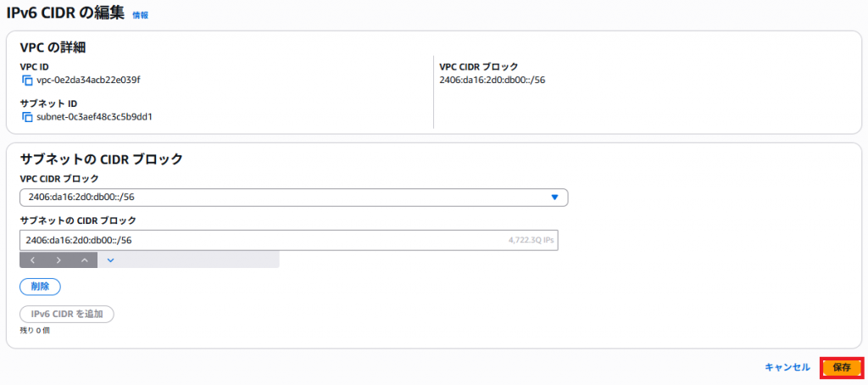The width and height of the screenshot is (868, 385).
Task: Click the 残り 0 個 remaining text
Action: (x=35, y=331)
